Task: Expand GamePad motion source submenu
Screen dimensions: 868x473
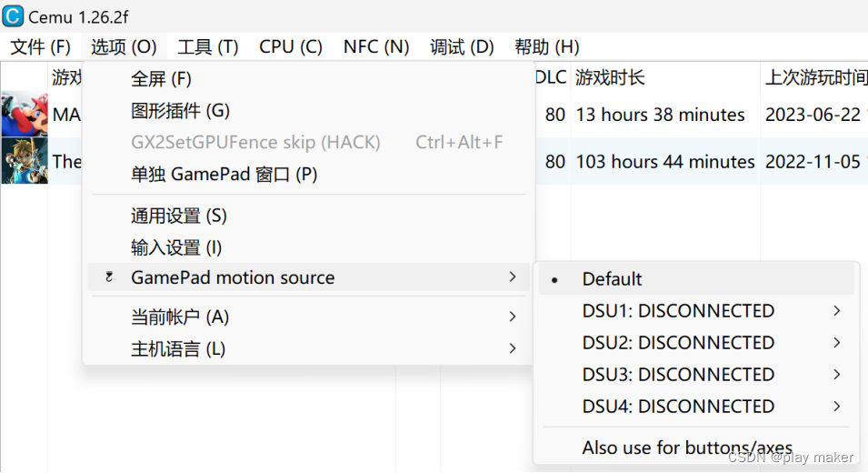Action: pyautogui.click(x=308, y=277)
